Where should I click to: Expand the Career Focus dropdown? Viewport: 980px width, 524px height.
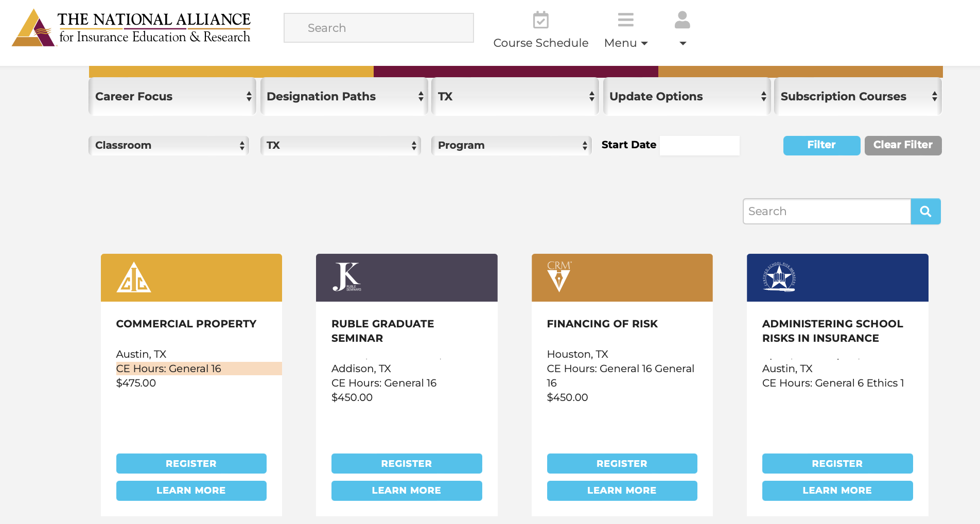pos(172,96)
